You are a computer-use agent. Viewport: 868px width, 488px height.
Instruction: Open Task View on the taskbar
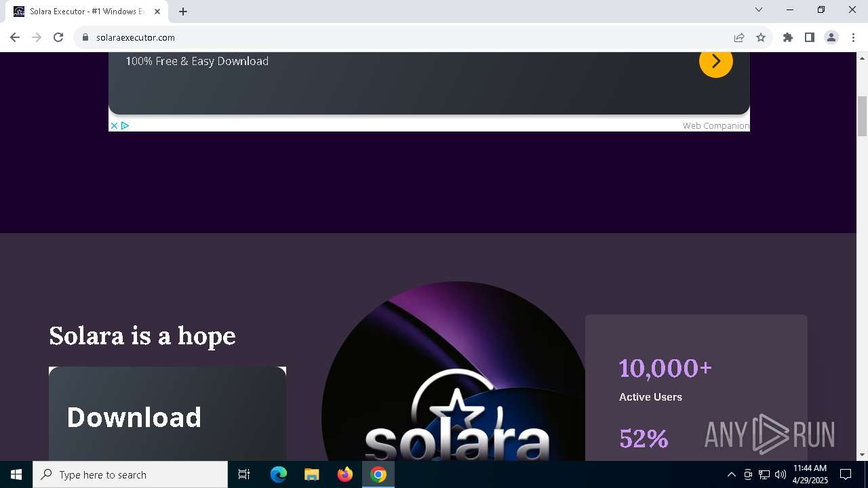coord(244,474)
